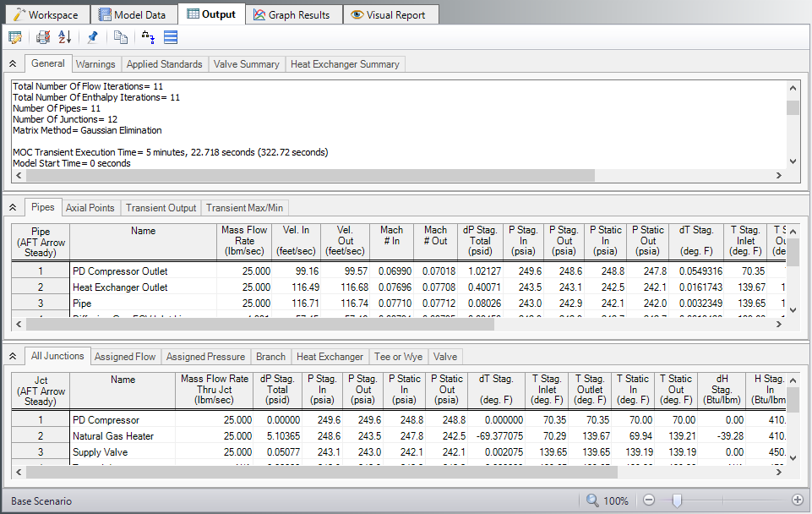Viewport: 812px width, 514px height.
Task: Click the zoom out minus icon
Action: coord(648,500)
